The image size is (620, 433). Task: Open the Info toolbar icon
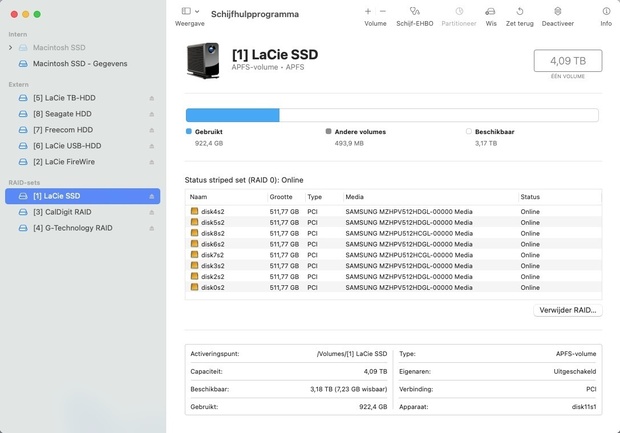(x=606, y=11)
